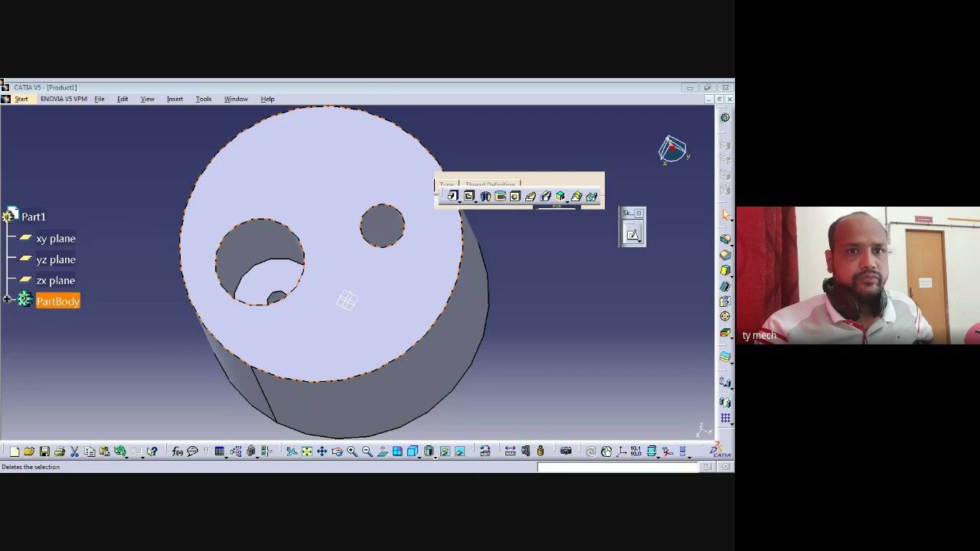Close the Sketcher floating toolbar
Screen dimensions: 980x551
639,214
